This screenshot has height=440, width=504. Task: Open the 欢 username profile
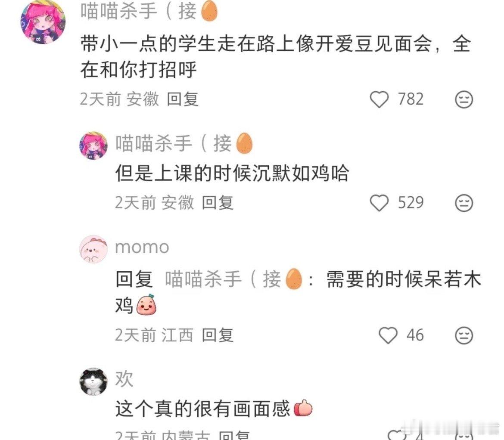point(124,379)
